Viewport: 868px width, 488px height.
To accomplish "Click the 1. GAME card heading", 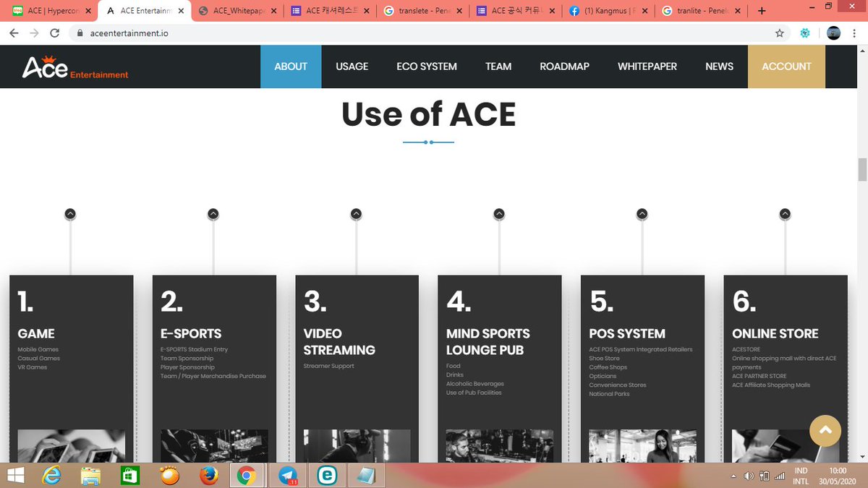I will click(36, 333).
